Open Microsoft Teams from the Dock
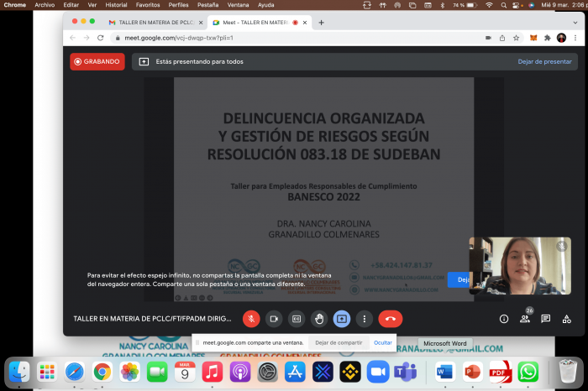This screenshot has height=391, width=588. click(406, 372)
